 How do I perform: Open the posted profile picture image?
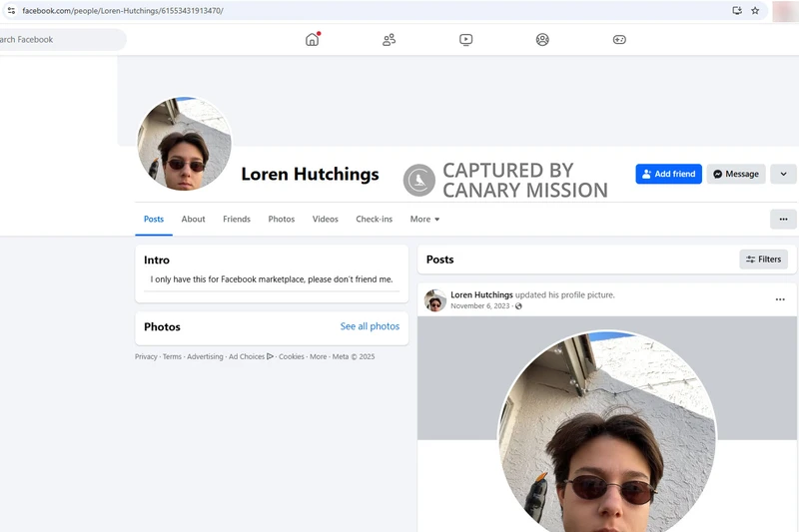[607, 433]
